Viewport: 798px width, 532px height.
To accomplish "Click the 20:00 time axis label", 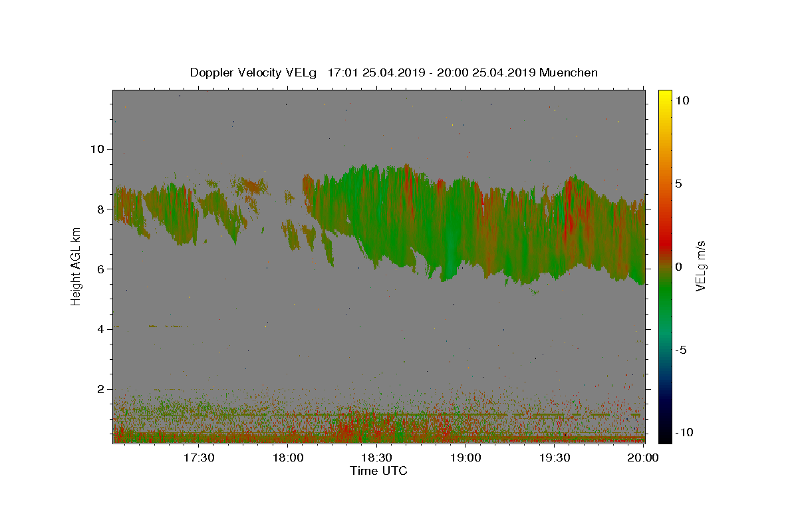I will click(x=644, y=458).
